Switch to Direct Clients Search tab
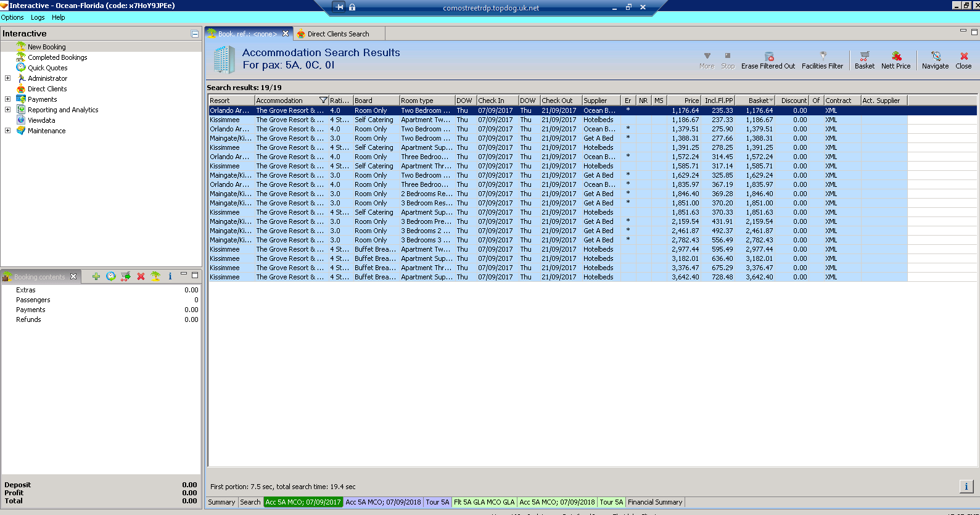The height and width of the screenshot is (515, 980). point(338,34)
